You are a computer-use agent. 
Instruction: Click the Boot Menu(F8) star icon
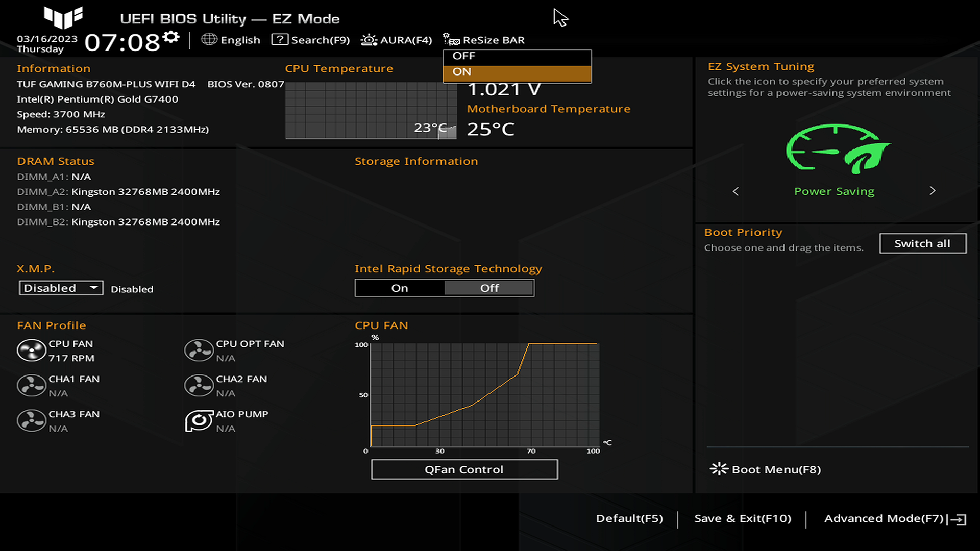click(719, 469)
